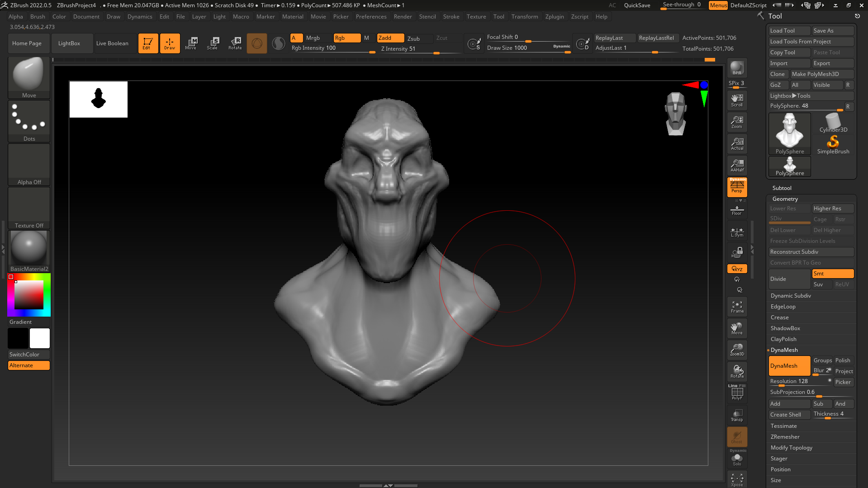868x488 pixels.
Task: Expand the Dynamic Subdiv section
Action: tap(791, 296)
